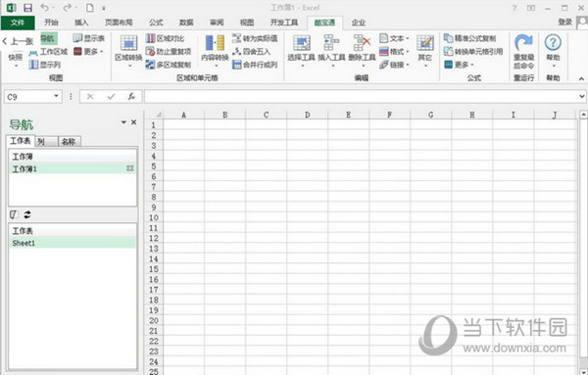Create a new blank document from quick access
The height and width of the screenshot is (375, 588).
(x=89, y=8)
